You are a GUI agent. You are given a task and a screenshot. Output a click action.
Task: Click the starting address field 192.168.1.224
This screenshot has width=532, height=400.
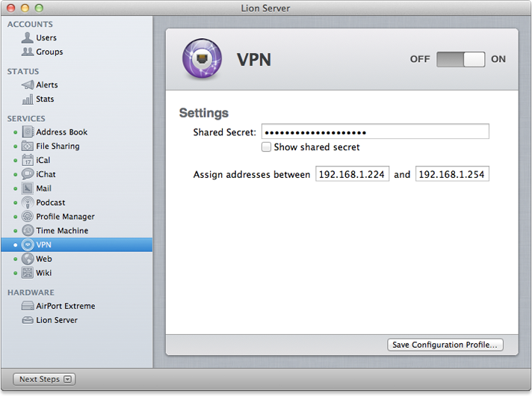click(352, 174)
